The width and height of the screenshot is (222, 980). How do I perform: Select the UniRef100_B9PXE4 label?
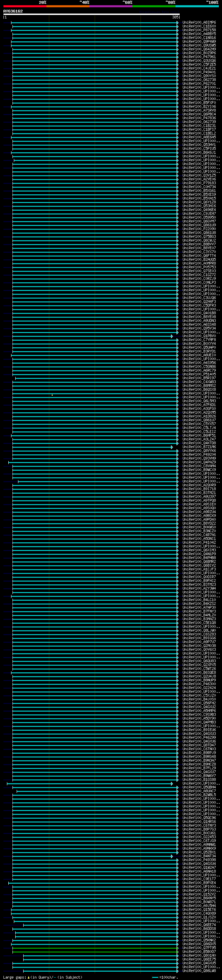point(199,883)
